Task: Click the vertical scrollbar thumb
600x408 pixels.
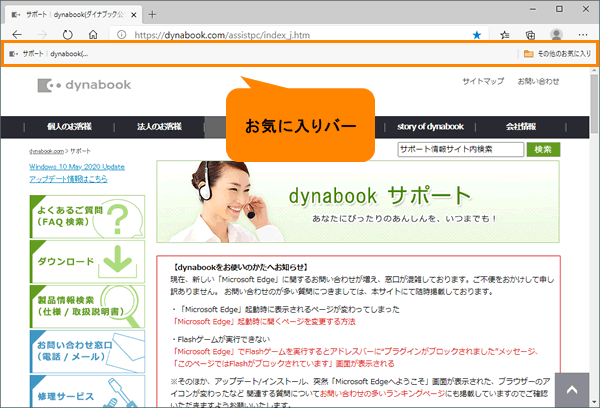Action: [594, 104]
